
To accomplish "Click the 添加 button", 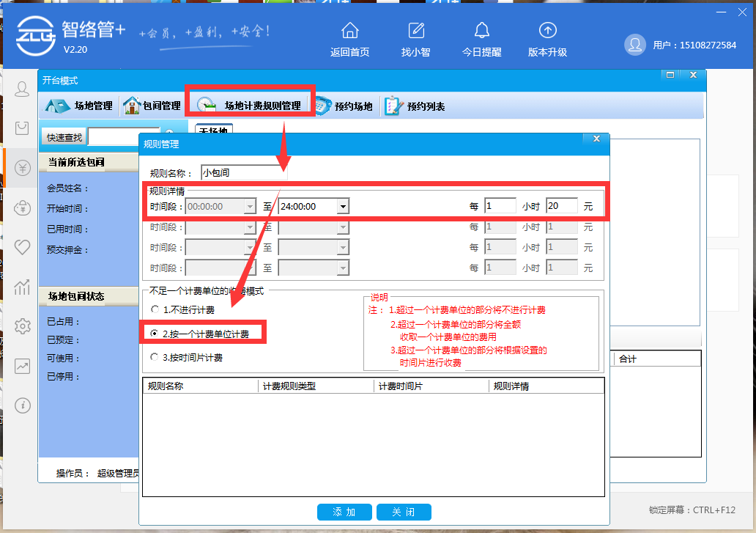I will pos(344,512).
